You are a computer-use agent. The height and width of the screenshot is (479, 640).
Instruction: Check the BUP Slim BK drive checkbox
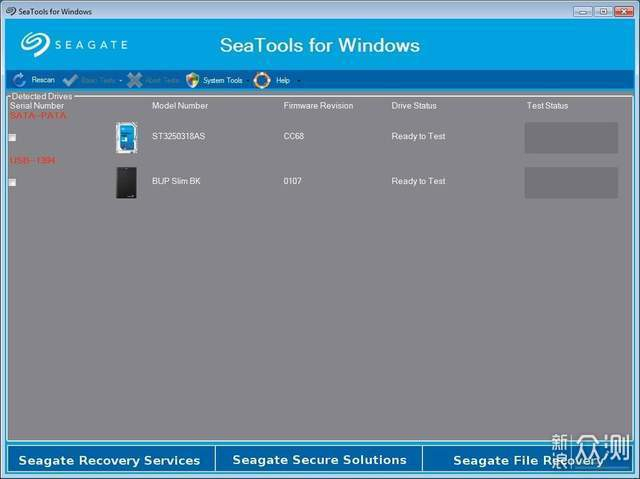pos(13,182)
